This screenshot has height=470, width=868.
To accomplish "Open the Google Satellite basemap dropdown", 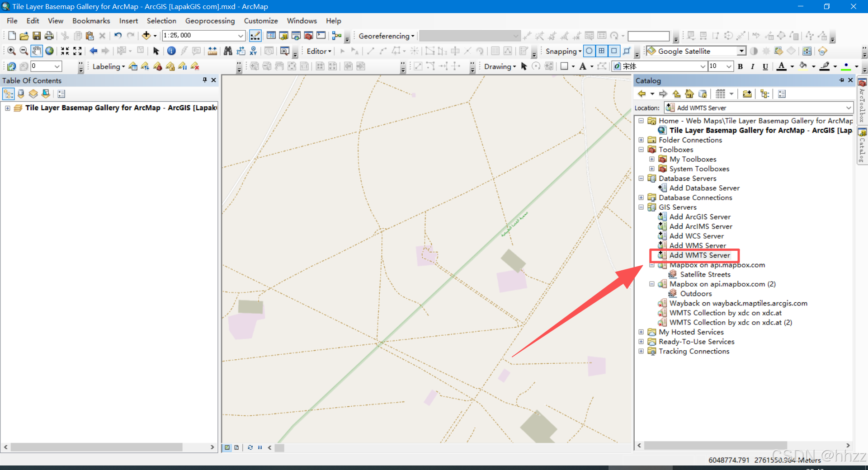I will (742, 51).
